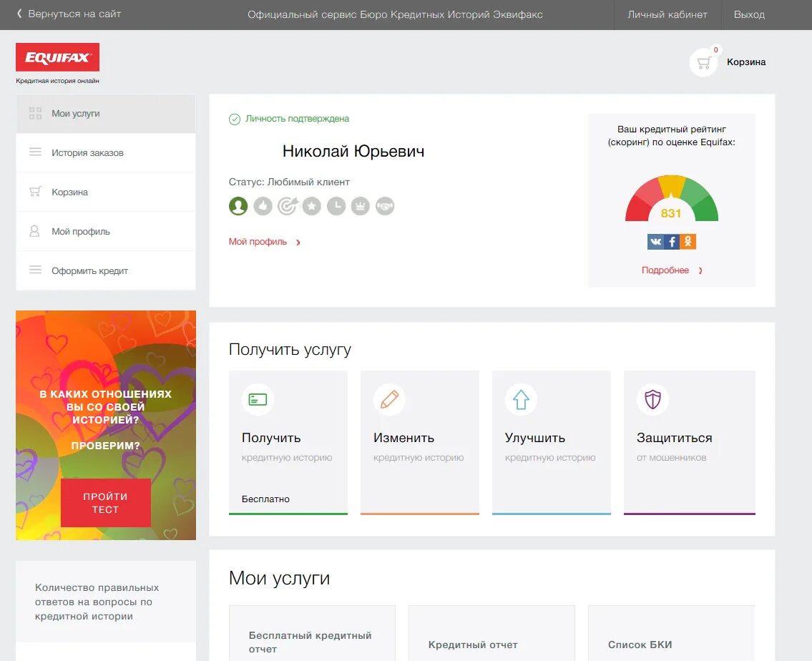
Task: Click the credit rating gauge showing 831
Action: point(671,200)
